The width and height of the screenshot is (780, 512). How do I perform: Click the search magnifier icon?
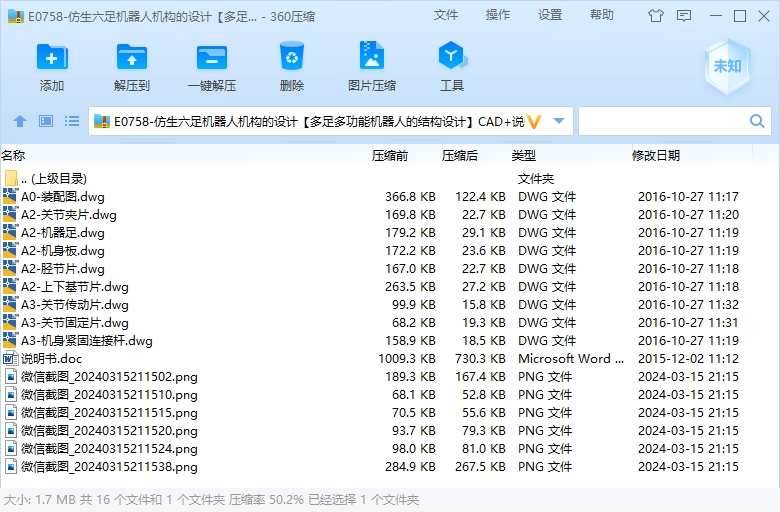click(x=757, y=121)
